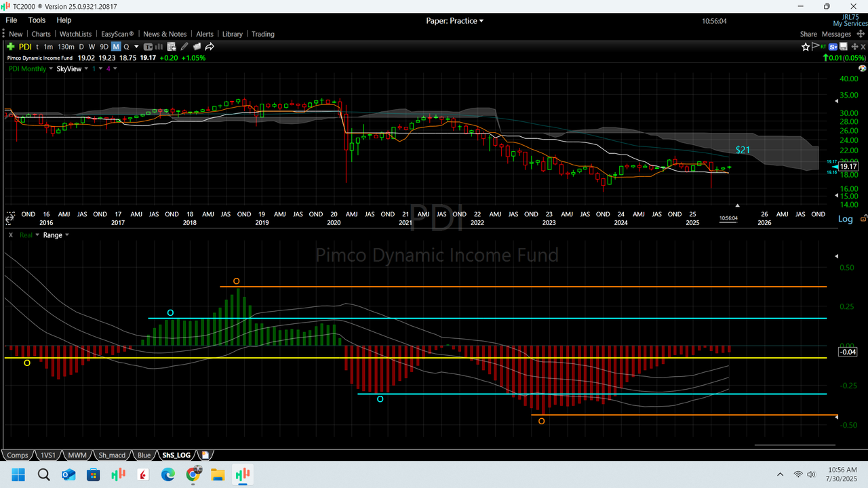This screenshot has height=488, width=868.
Task: Click the green plus add-symbol icon
Action: [10, 47]
